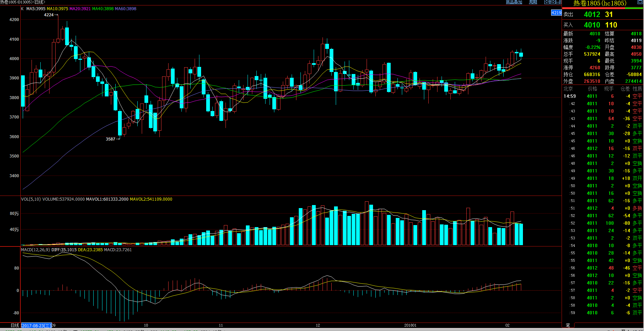
Task: Click the MACD(12,26,9) indicator title
Action: tap(35, 250)
